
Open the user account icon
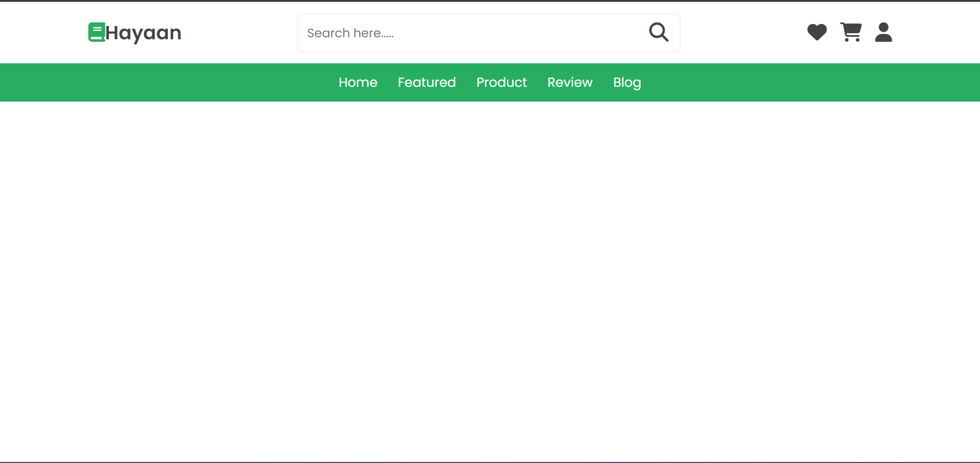[884, 32]
